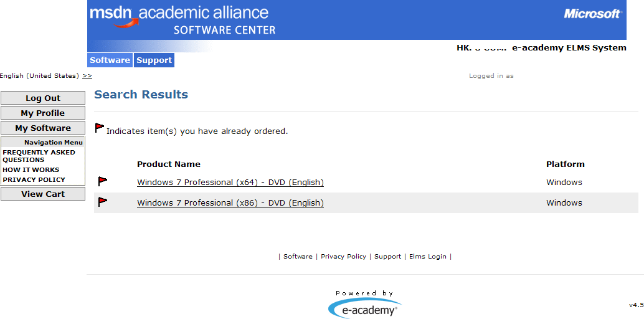Screen dimensions: 644x319
Task: Switch to the Support tab
Action: click(x=154, y=60)
